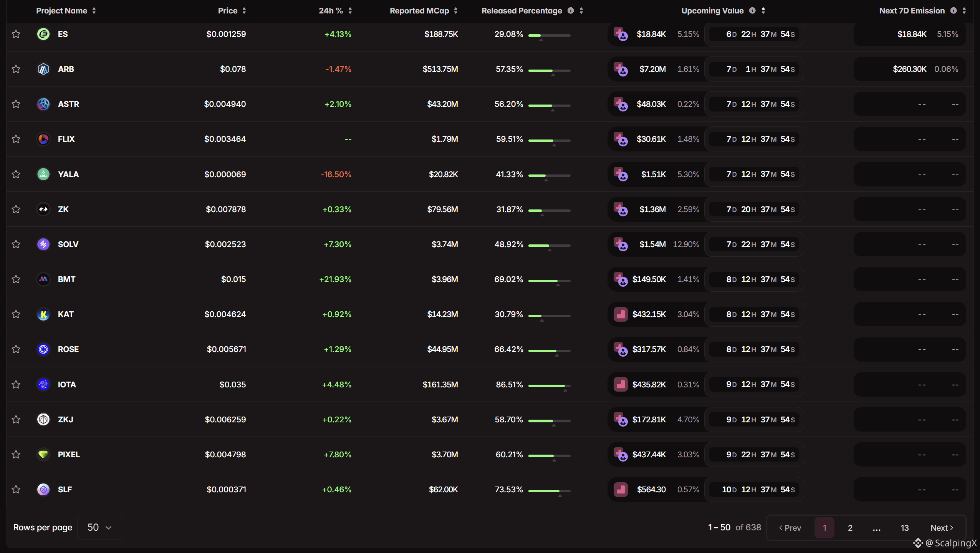This screenshot has height=553, width=980.
Task: Sort by Next 7D Emission column arrows
Action: point(964,11)
